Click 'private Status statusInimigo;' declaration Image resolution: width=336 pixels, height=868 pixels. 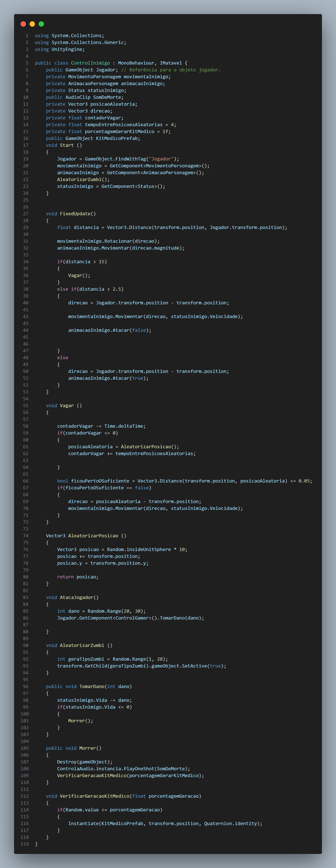pyautogui.click(x=86, y=90)
